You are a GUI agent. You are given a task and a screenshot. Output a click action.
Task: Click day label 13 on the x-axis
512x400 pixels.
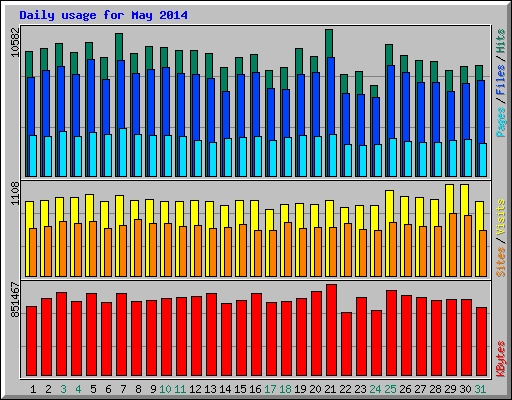click(210, 389)
